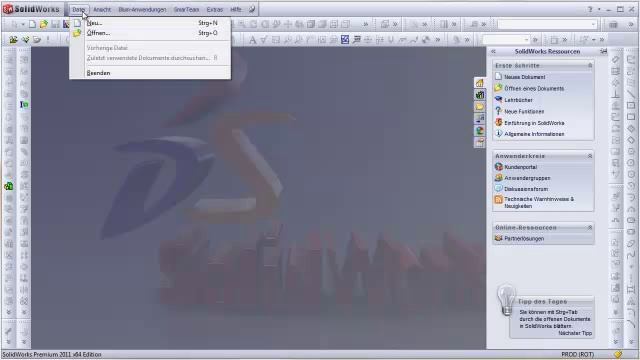
Task: Open Appearances task pane tab
Action: pyautogui.click(x=480, y=131)
